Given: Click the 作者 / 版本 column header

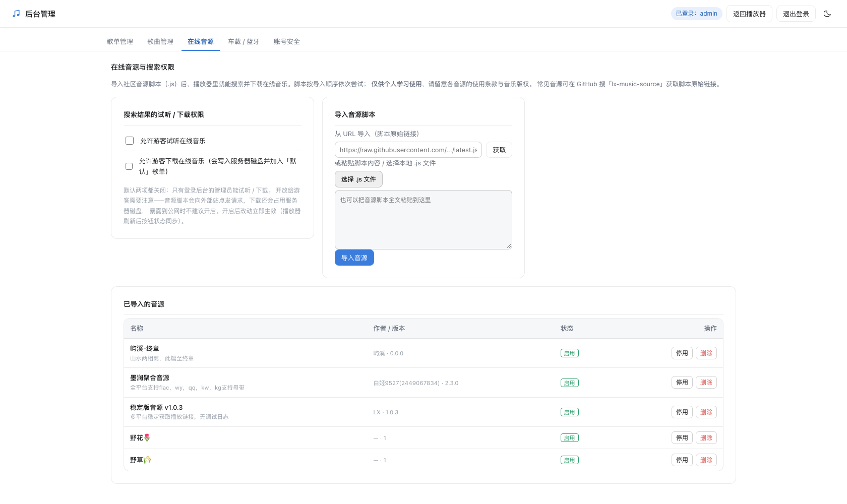Looking at the screenshot, I should (389, 328).
